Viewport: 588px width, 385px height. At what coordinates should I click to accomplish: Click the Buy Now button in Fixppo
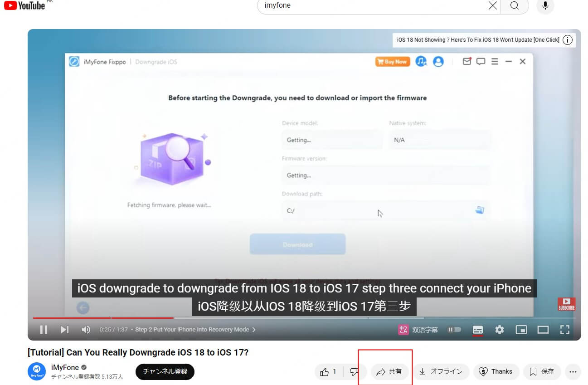pos(393,62)
